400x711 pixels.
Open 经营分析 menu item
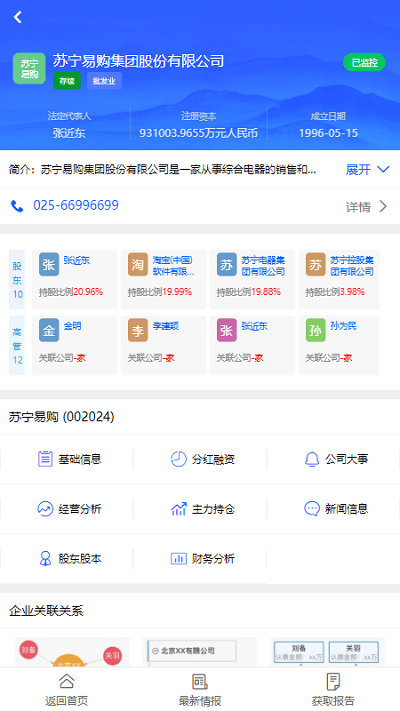[67, 509]
